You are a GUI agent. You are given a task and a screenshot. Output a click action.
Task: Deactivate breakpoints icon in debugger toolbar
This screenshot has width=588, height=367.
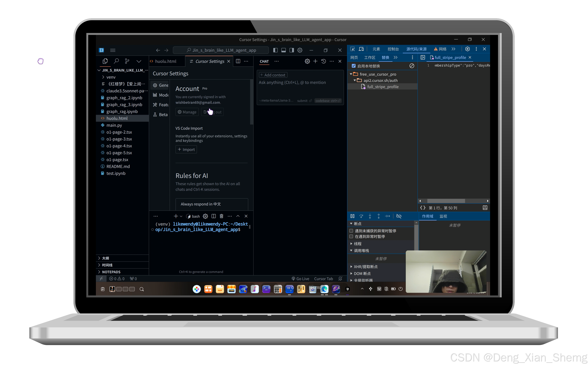click(x=399, y=216)
